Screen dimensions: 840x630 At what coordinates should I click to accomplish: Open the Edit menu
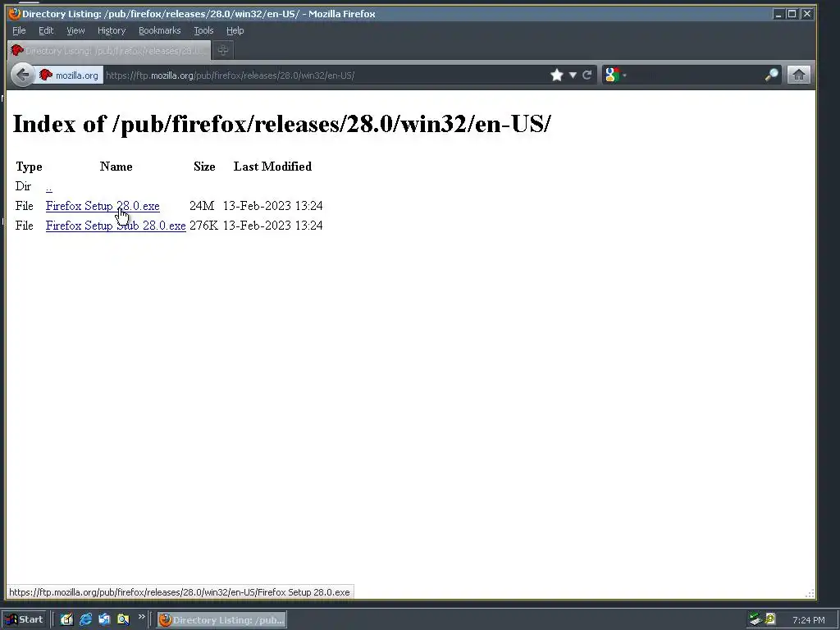click(x=46, y=30)
